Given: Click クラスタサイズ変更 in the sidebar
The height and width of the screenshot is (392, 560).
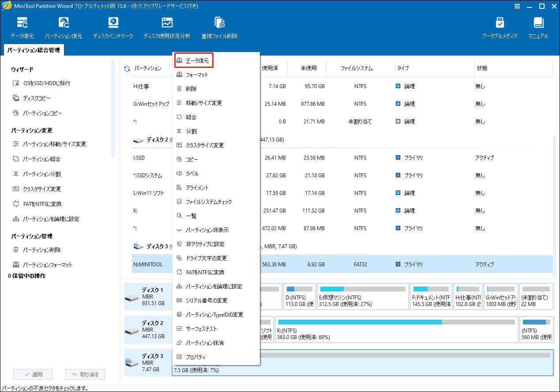Looking at the screenshot, I should coord(37,189).
